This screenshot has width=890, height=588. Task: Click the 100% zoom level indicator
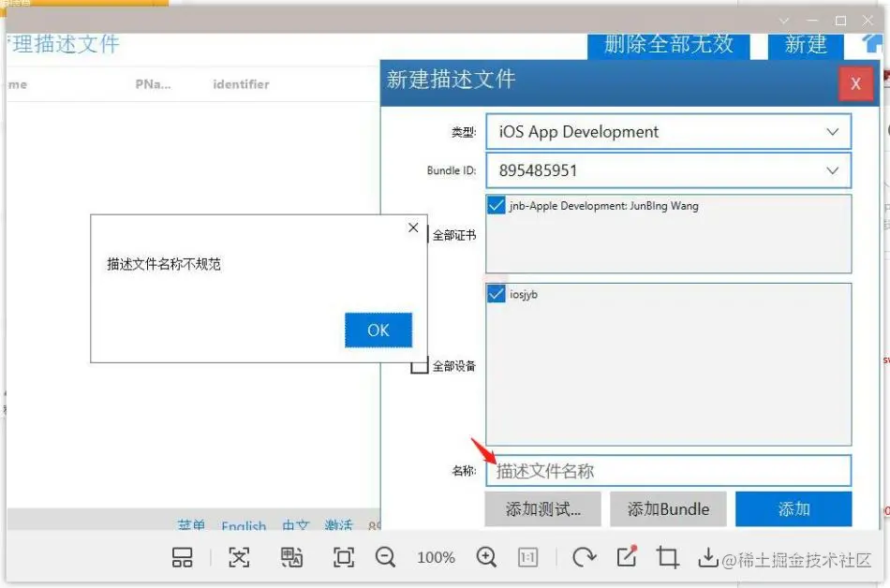tap(436, 558)
